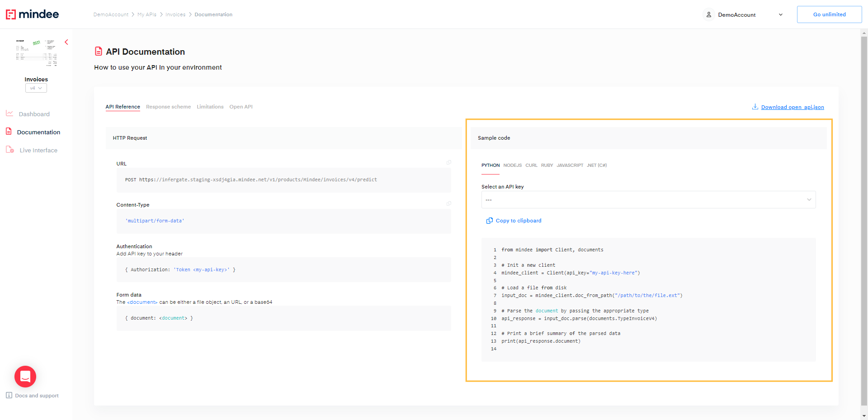
Task: Open Live Interface in sidebar
Action: [38, 150]
